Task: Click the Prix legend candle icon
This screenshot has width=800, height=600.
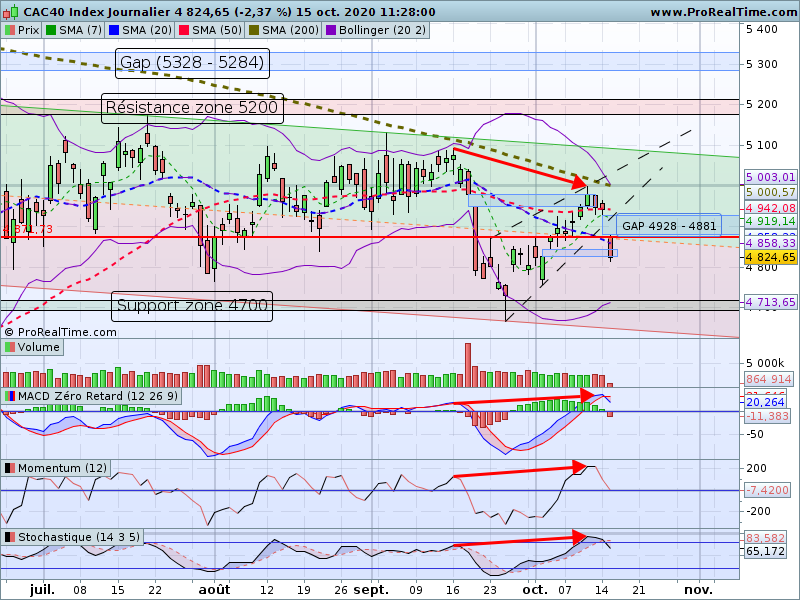Action: click(x=10, y=30)
